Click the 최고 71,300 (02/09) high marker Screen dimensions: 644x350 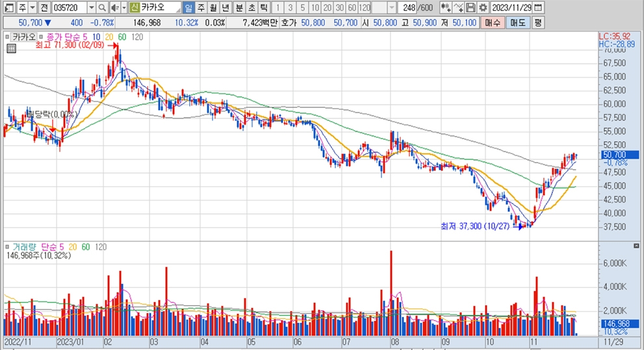(x=70, y=45)
